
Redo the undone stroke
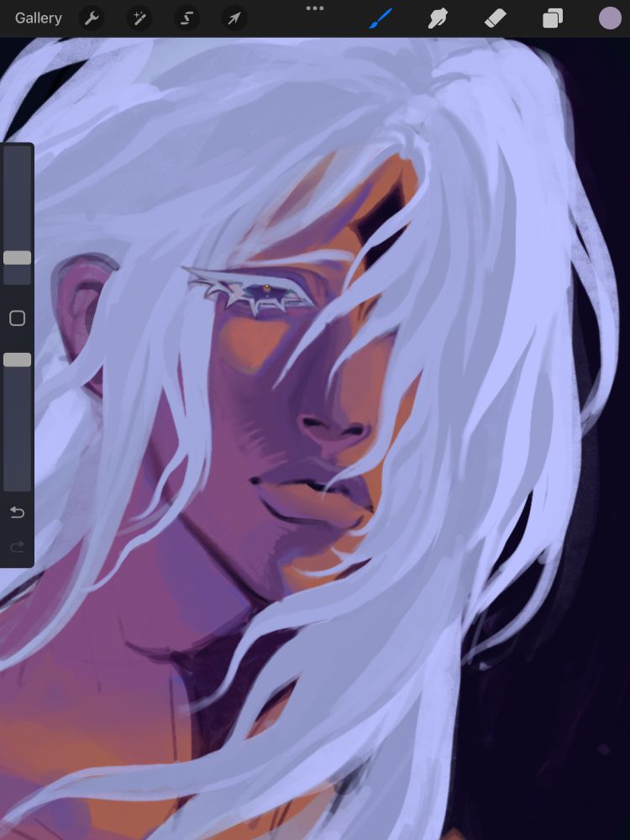click(x=17, y=547)
